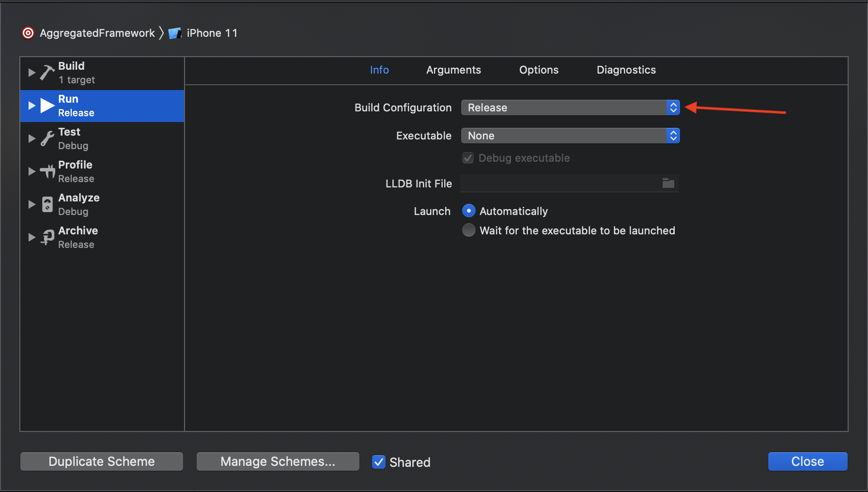Select the Analyze Debug scheme action

pos(102,204)
